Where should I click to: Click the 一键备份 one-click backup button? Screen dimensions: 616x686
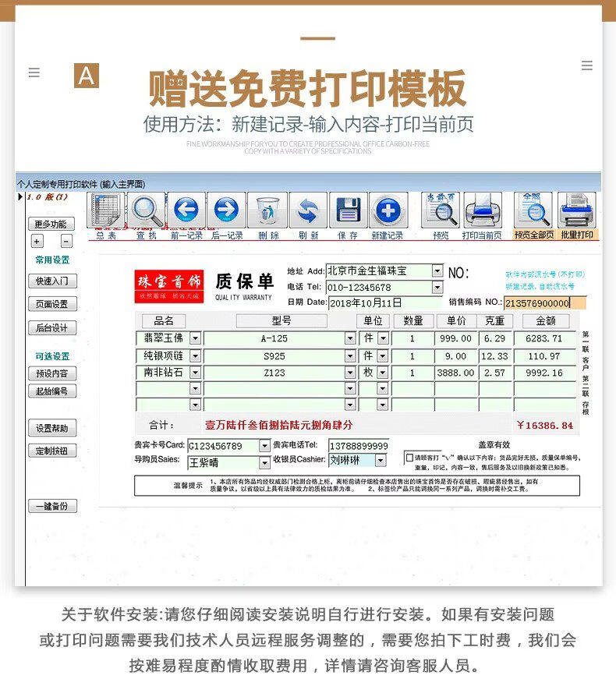[x=52, y=506]
